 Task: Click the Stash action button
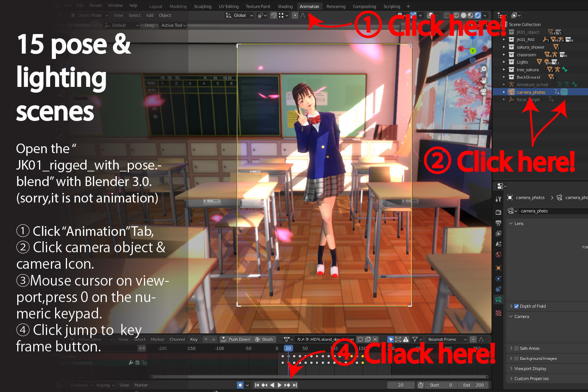coord(264,339)
